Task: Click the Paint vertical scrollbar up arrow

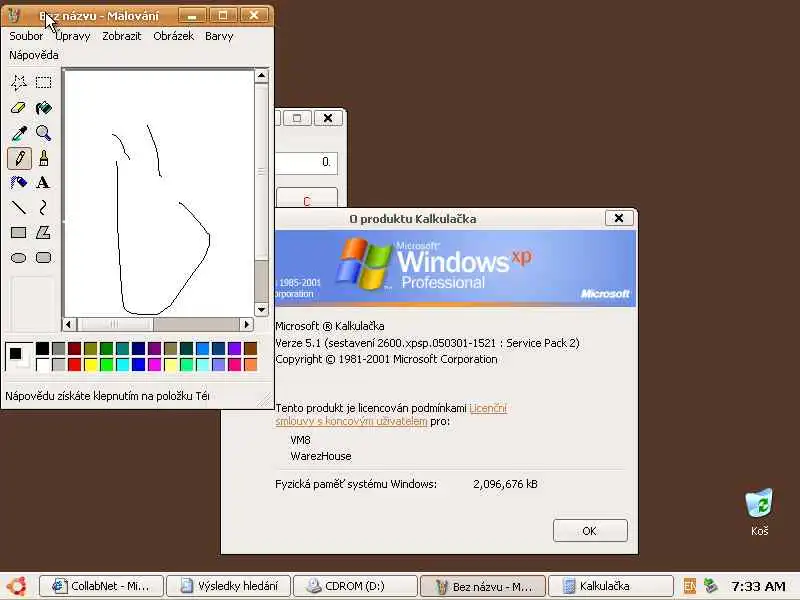Action: (x=261, y=76)
